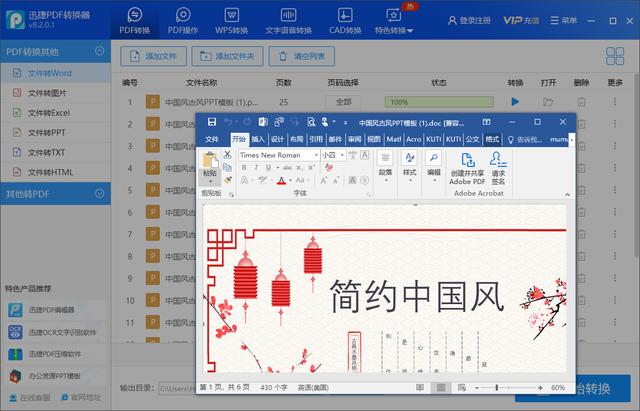
Task: Open 迅捷PDF压缩软件 from the recommended products
Action: pos(44,354)
